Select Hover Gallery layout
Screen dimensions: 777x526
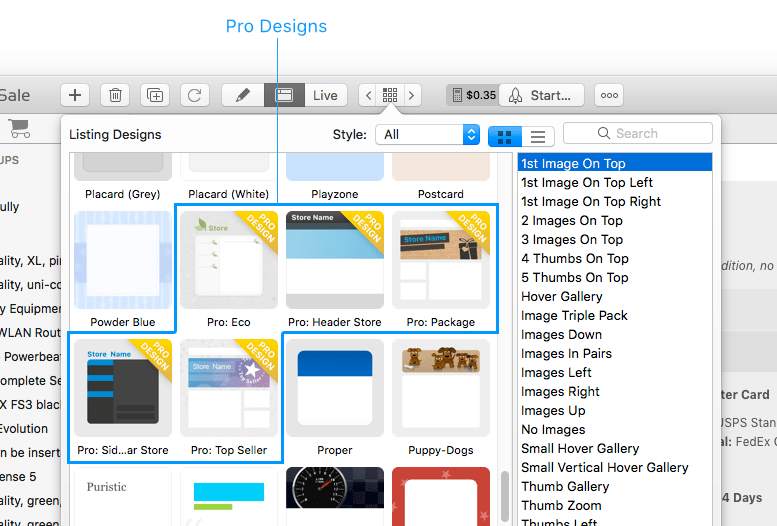pos(615,296)
